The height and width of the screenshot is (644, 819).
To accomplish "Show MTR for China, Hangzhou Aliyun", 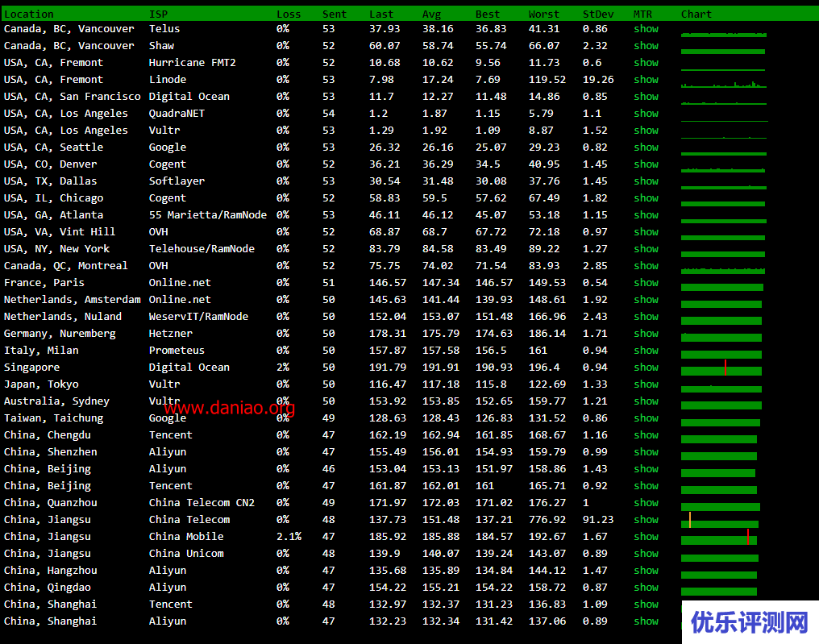I will coord(646,571).
